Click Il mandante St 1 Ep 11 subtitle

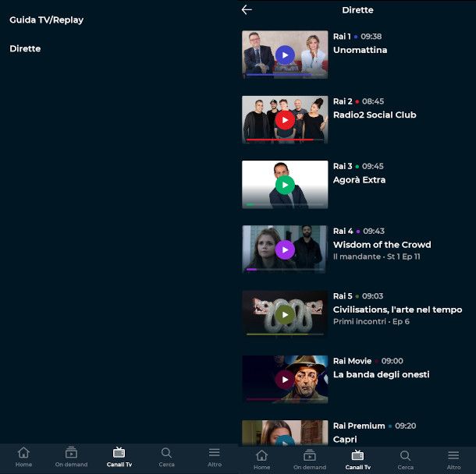pos(376,256)
